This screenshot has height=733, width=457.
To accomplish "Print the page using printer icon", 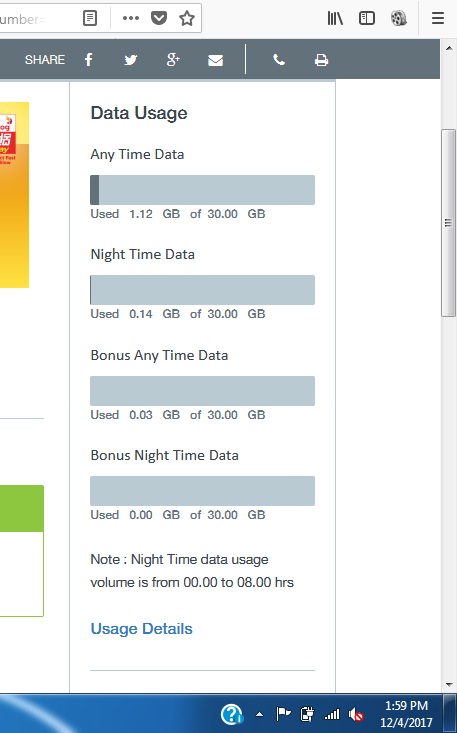I will click(x=321, y=60).
